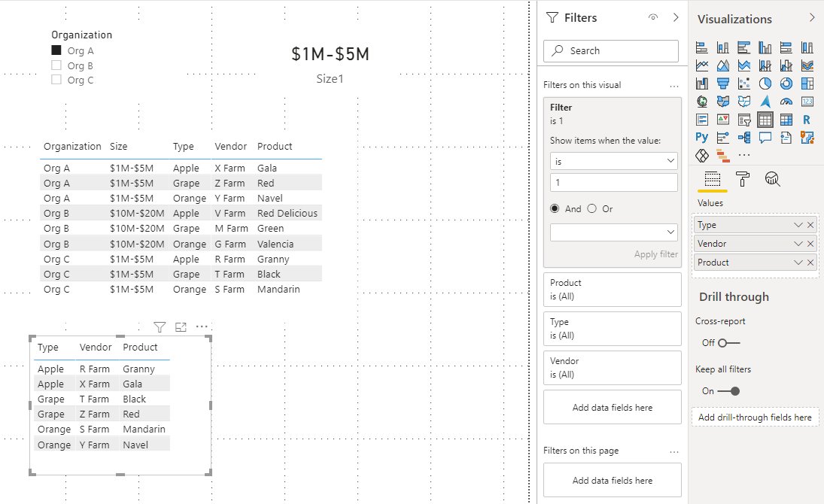The height and width of the screenshot is (504, 824).
Task: Open ellipsis menu for Filters on this visual
Action: coord(674,86)
